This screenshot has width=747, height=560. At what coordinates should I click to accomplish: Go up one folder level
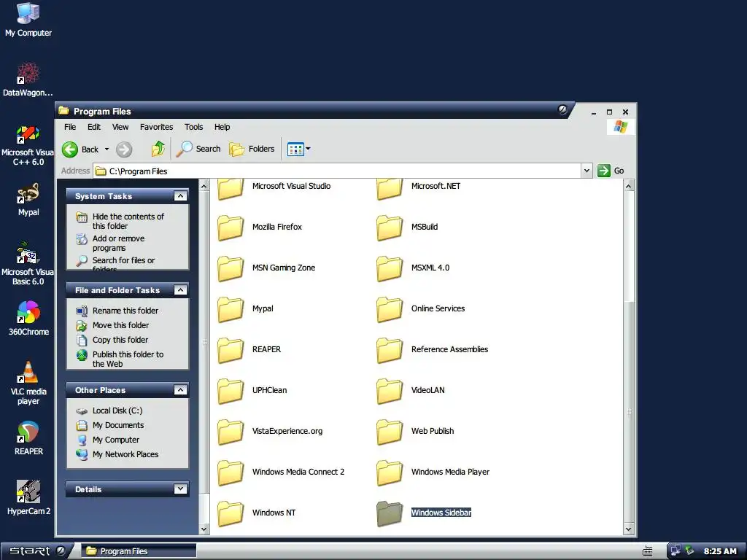[158, 149]
